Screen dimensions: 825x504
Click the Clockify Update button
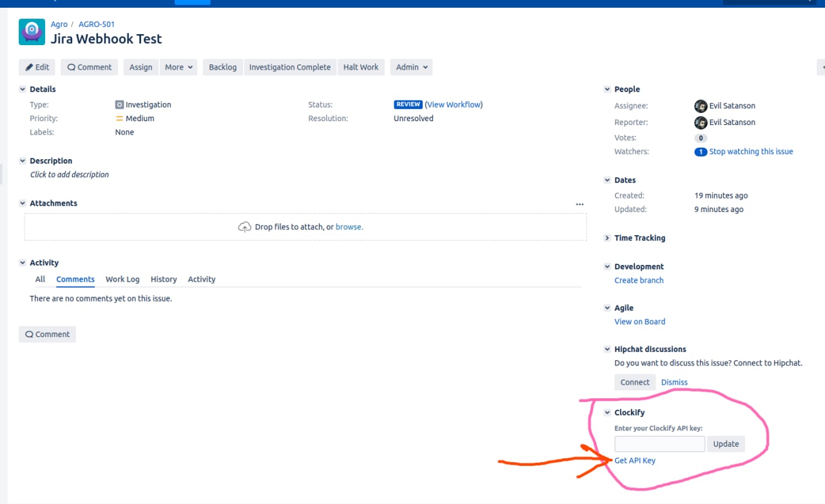click(x=726, y=444)
